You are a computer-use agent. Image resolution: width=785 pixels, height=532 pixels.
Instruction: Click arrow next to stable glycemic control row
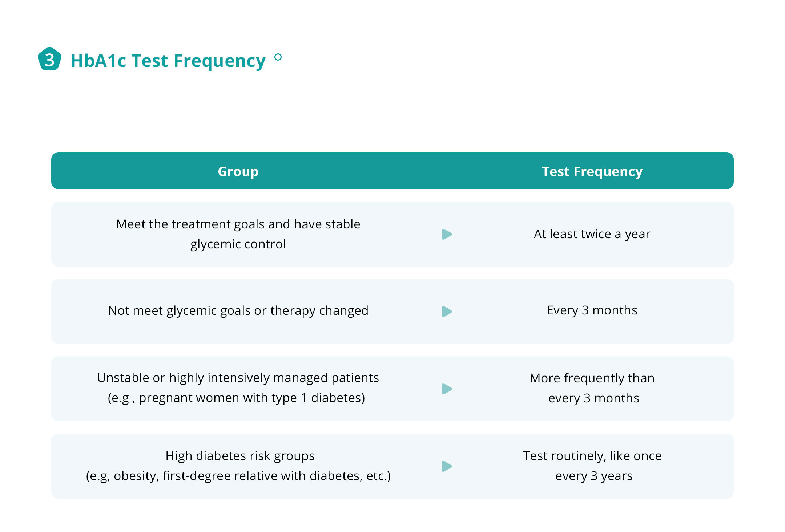pyautogui.click(x=447, y=234)
